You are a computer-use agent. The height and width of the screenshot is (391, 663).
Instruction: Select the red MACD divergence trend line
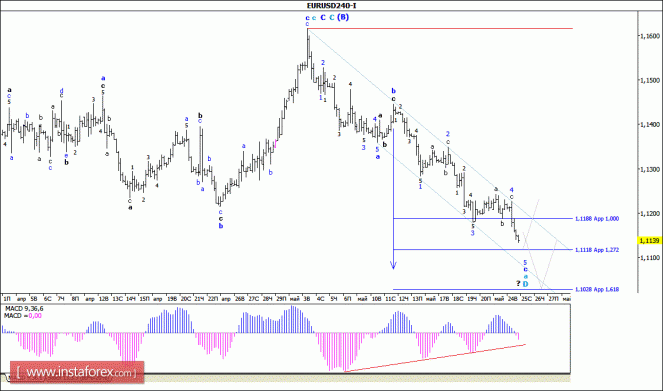coord(435,358)
